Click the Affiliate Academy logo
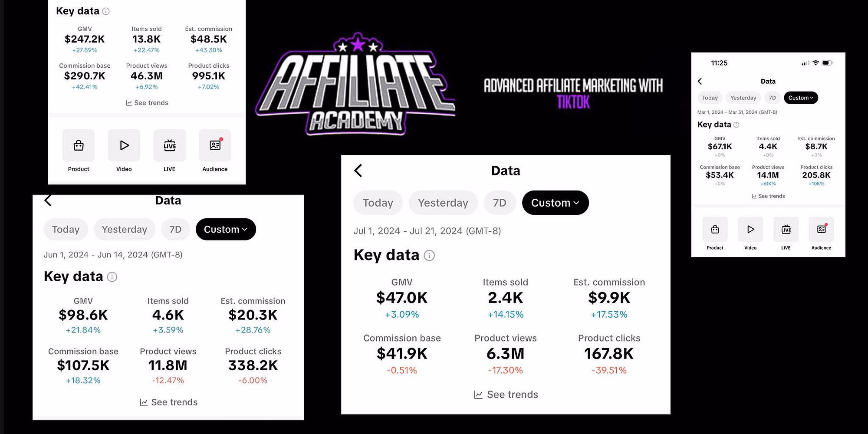The width and height of the screenshot is (868, 434). coord(356,85)
